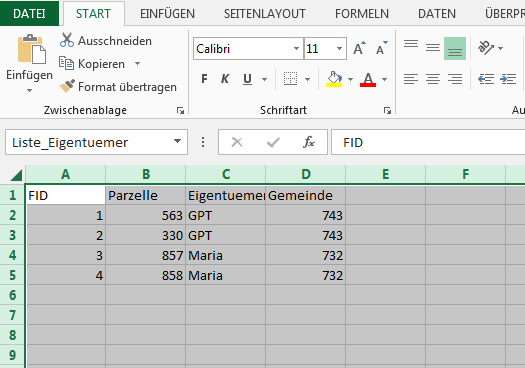The width and height of the screenshot is (525, 368).
Task: Select the Maria cell in row 5
Action: click(x=226, y=275)
